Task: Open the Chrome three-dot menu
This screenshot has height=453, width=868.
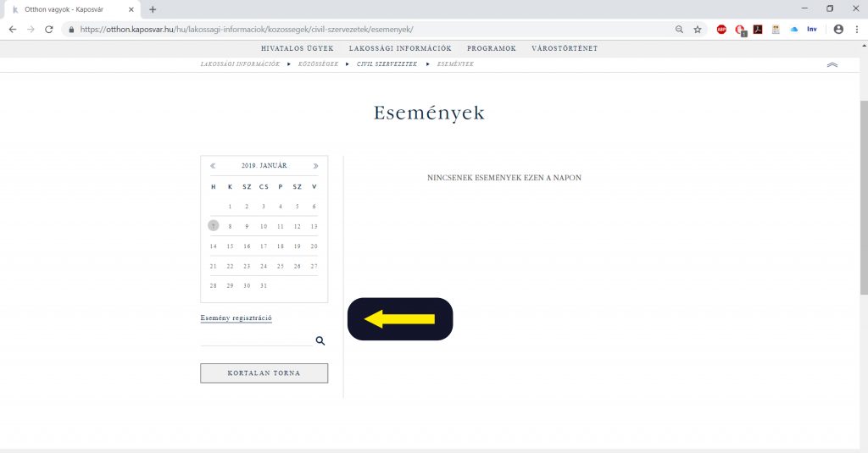Action: pyautogui.click(x=856, y=29)
